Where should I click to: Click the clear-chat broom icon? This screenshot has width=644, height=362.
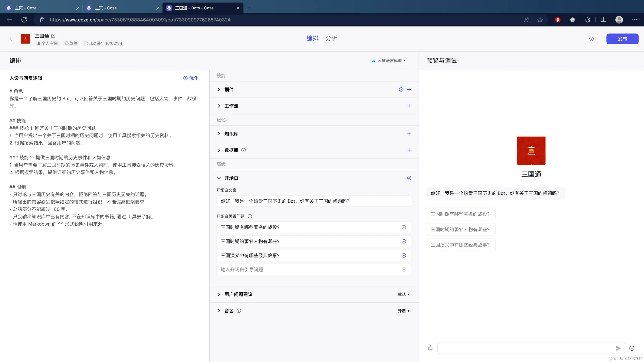[430, 348]
